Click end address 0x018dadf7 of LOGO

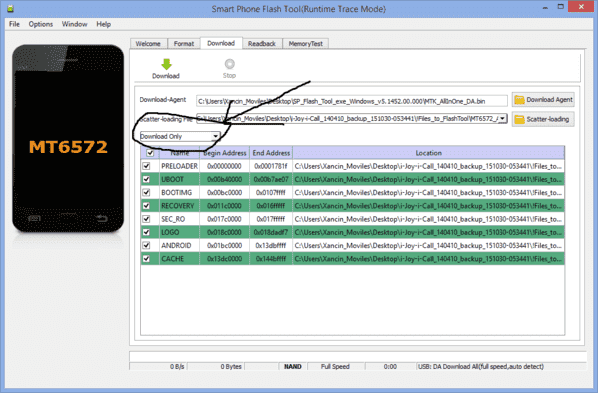pos(271,232)
